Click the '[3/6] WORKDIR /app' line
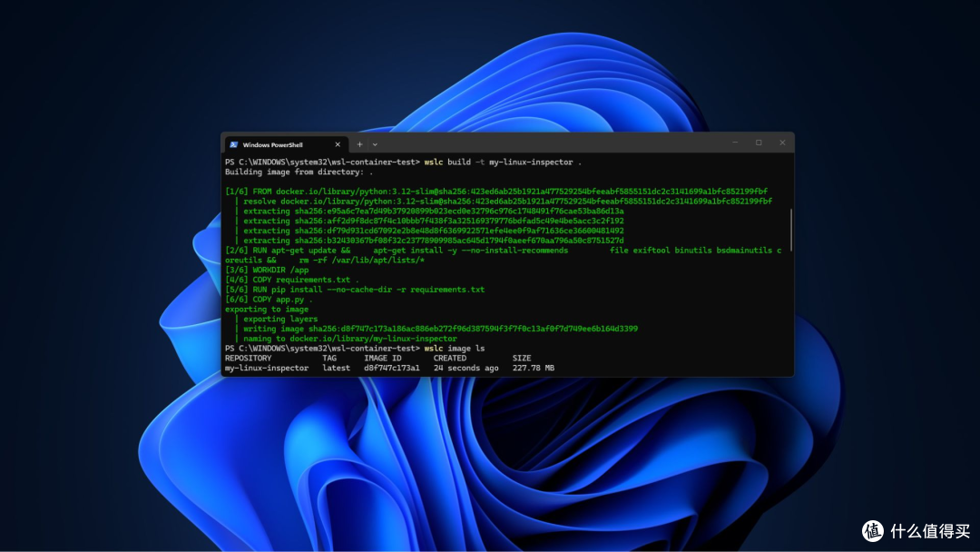Viewport: 980px width, 552px height. point(267,270)
